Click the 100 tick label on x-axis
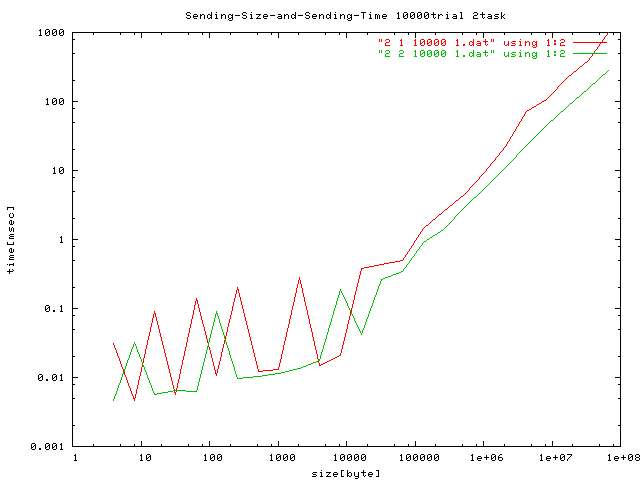This screenshot has height=480, width=640. click(210, 458)
